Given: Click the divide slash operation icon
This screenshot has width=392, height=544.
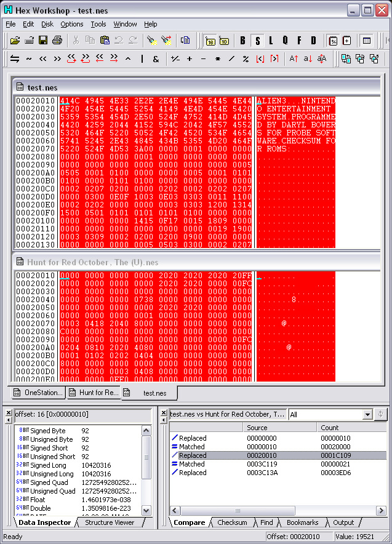Looking at the screenshot, I should click(x=232, y=59).
